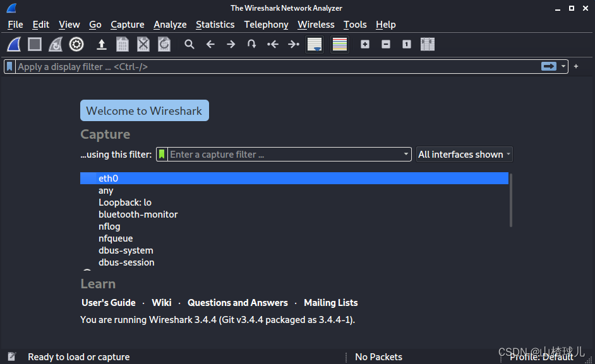Open the Capture menu

click(x=127, y=25)
